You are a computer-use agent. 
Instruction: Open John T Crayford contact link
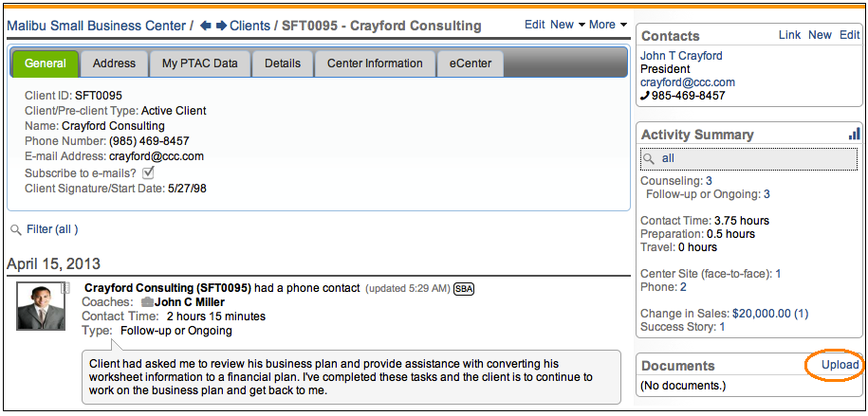click(681, 56)
